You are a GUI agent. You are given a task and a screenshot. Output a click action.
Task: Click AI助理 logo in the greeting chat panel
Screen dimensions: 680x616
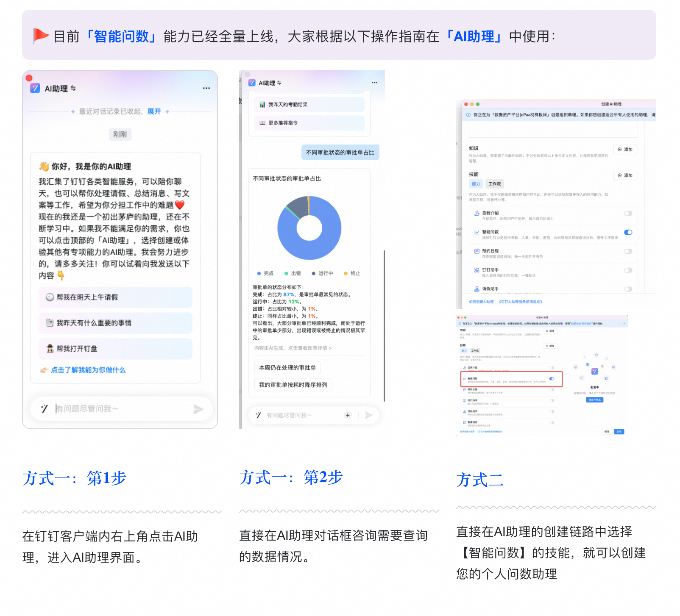(x=35, y=88)
